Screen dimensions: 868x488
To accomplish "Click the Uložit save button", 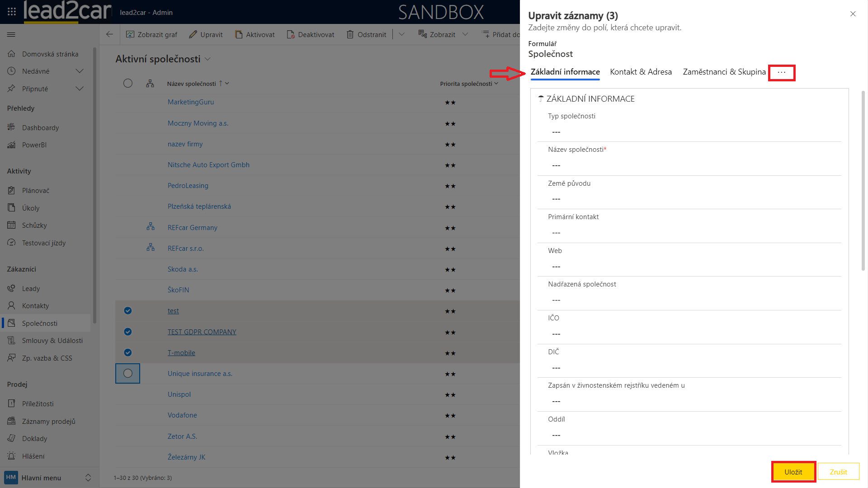I will coord(793,472).
